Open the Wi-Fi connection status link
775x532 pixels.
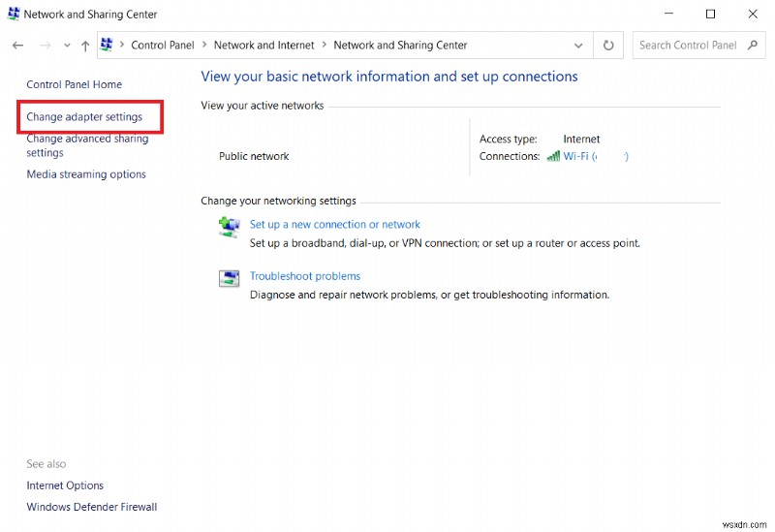[x=595, y=156]
